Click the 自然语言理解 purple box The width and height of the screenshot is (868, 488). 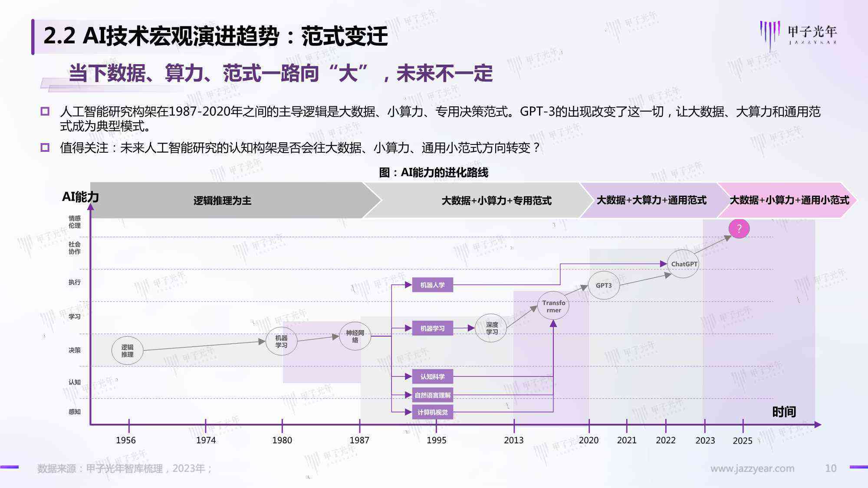[x=433, y=395]
